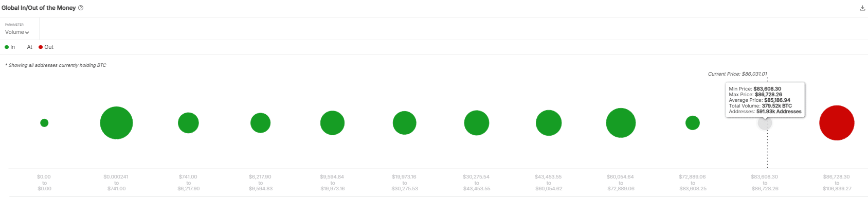Click the $9,594.84 to $19,973.16 axis label
Image resolution: width=868 pixels, height=197 pixels.
click(x=332, y=183)
